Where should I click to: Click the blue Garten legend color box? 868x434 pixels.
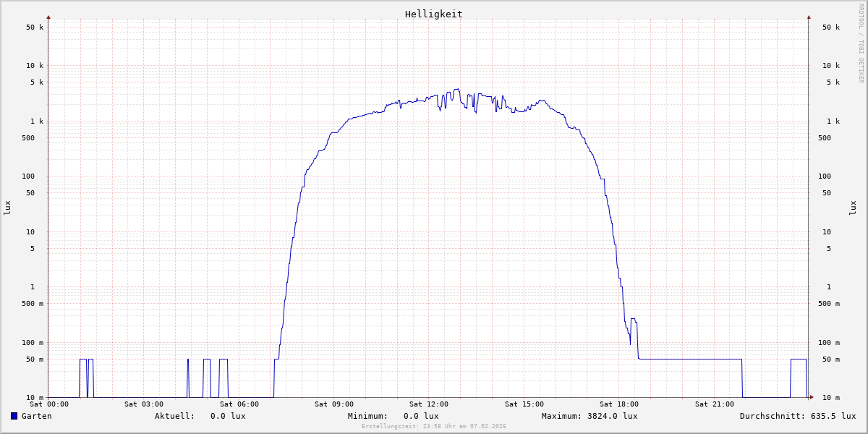coord(14,416)
